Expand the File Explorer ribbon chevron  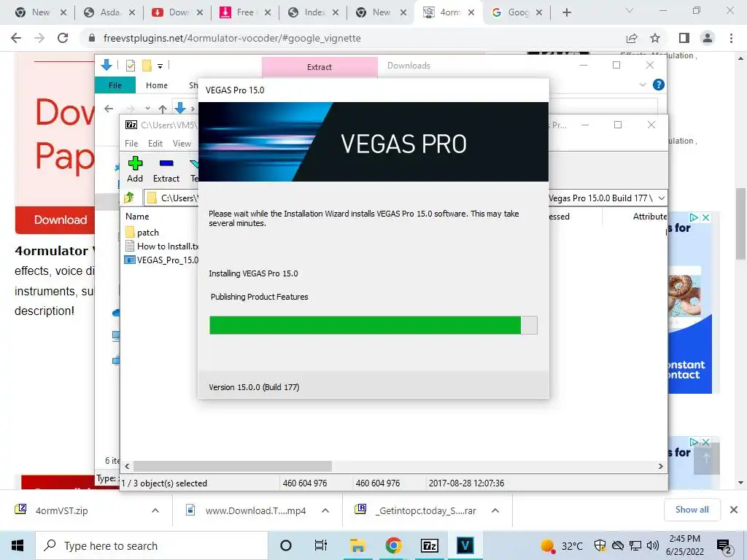coord(643,85)
